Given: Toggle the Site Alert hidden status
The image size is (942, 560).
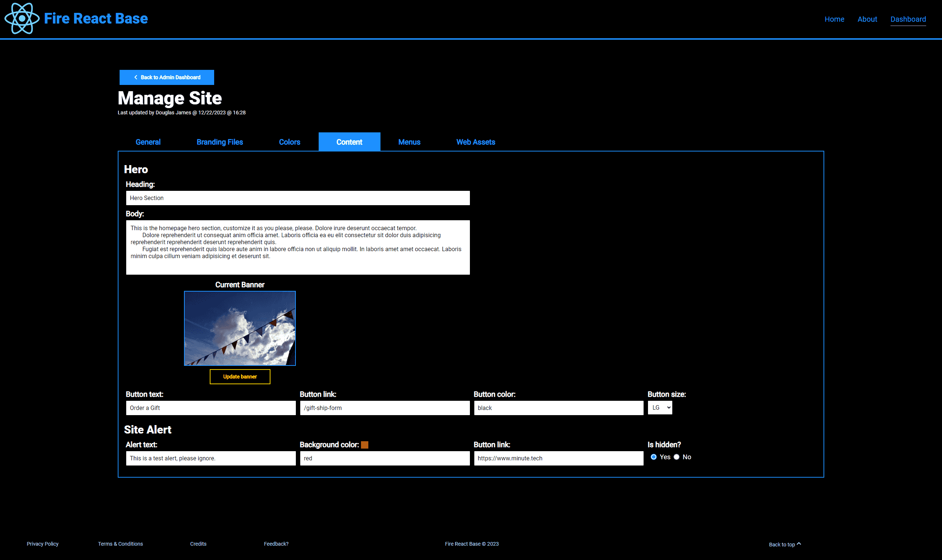Looking at the screenshot, I should point(677,457).
